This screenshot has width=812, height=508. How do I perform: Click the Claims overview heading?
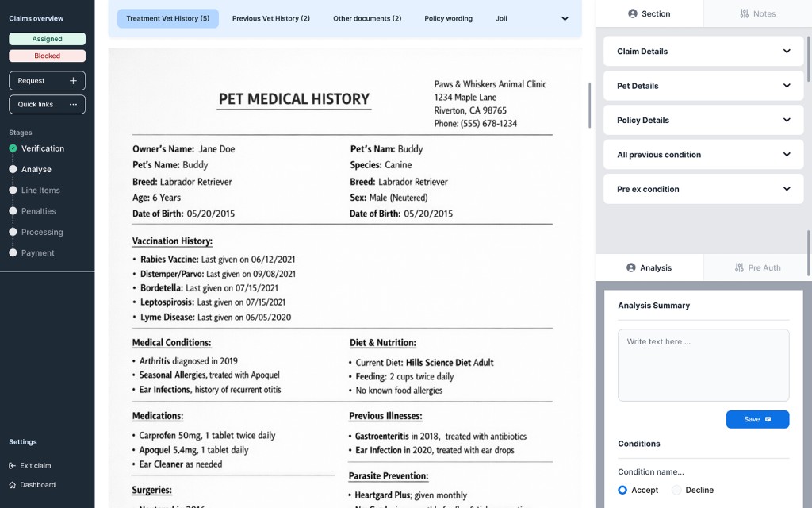[x=36, y=19]
